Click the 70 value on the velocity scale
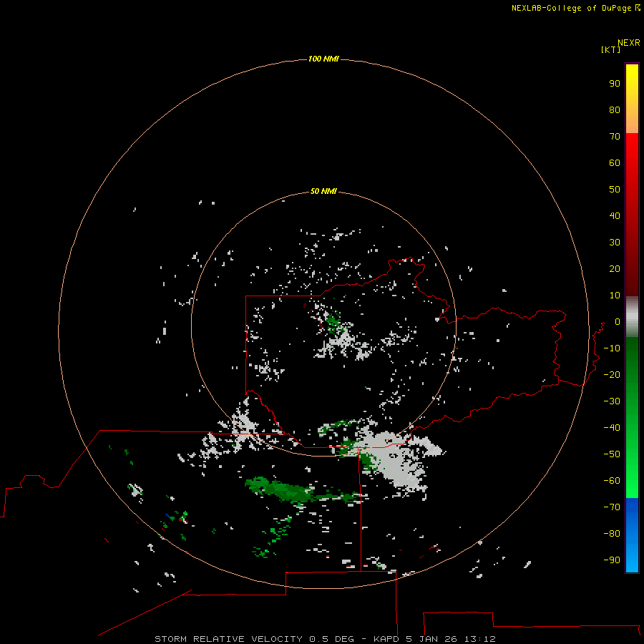Viewport: 644px width, 644px height. pyautogui.click(x=615, y=137)
